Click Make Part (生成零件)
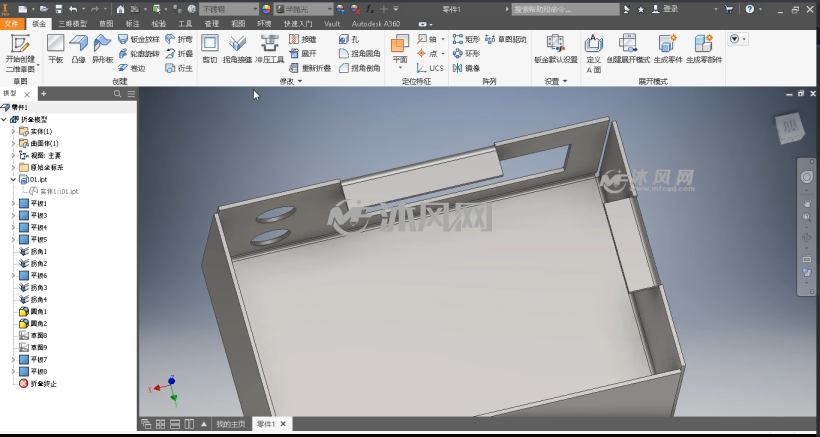The image size is (820, 437). pyautogui.click(x=668, y=49)
